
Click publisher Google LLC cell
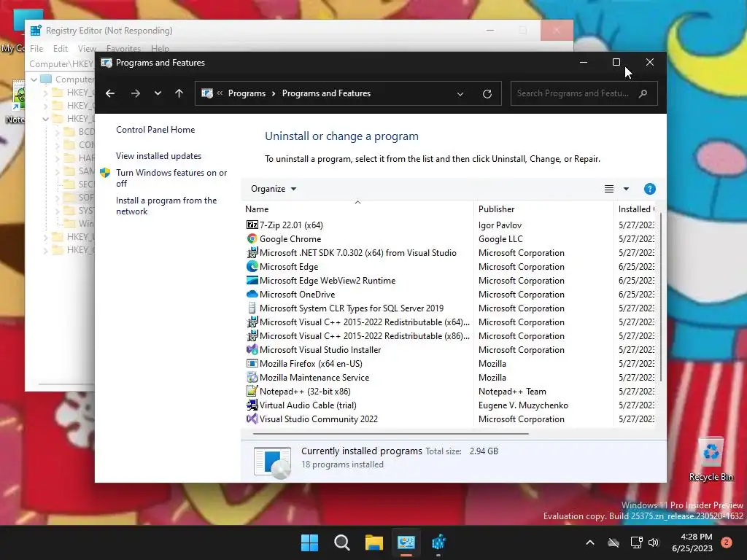[500, 238]
